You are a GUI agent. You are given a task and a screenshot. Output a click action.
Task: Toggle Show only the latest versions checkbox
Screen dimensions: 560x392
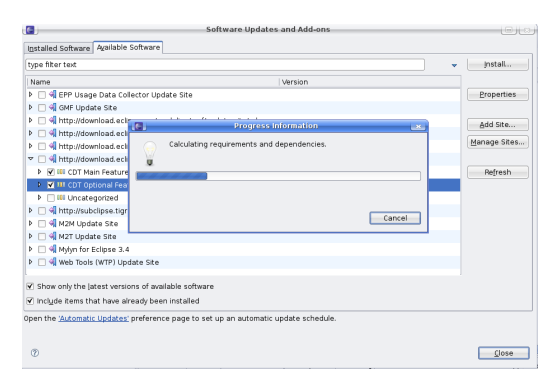[30, 286]
